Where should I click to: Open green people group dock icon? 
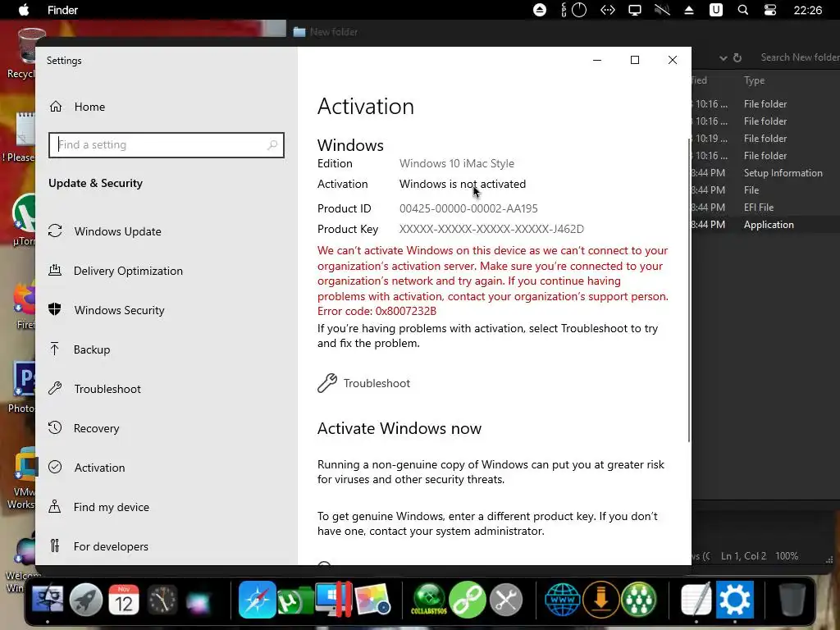pos(638,599)
